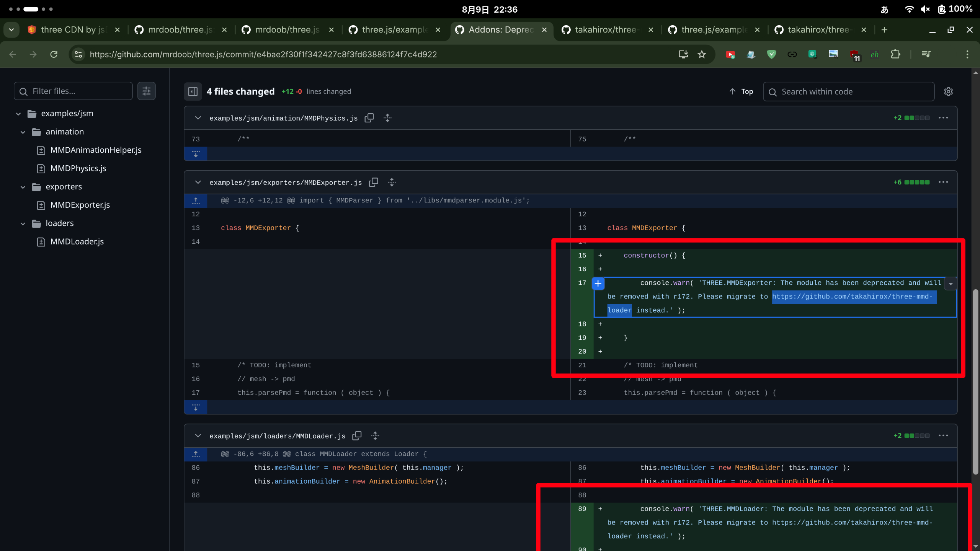Screen dimensions: 980x551
Task: Collapse examples/jsm folder
Action: pos(18,114)
